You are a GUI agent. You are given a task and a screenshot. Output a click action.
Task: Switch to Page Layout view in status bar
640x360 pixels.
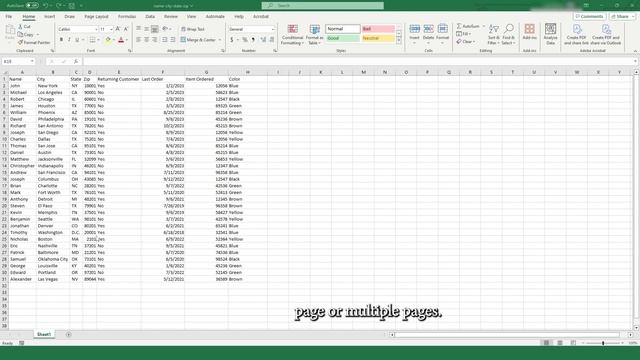coord(560,343)
